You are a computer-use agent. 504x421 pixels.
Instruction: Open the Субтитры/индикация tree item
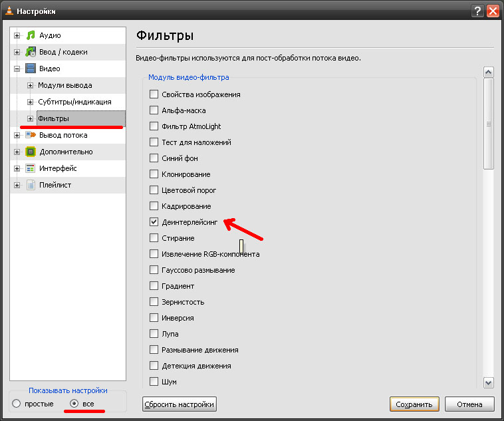point(74,102)
